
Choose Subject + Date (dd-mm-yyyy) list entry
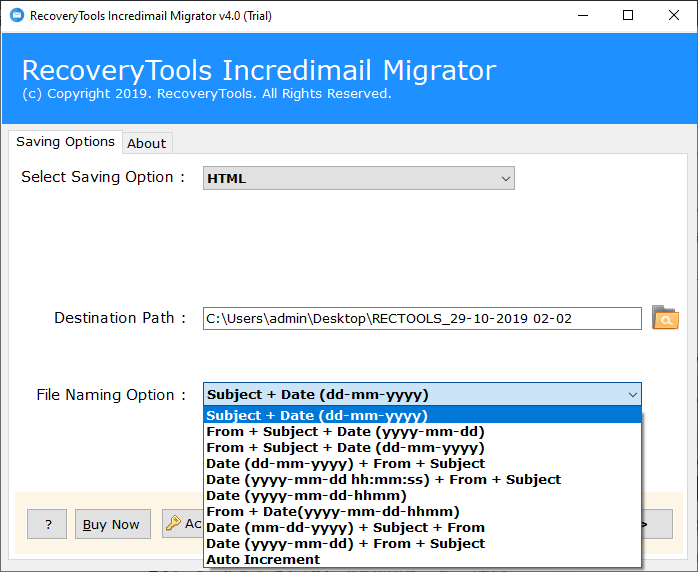422,415
